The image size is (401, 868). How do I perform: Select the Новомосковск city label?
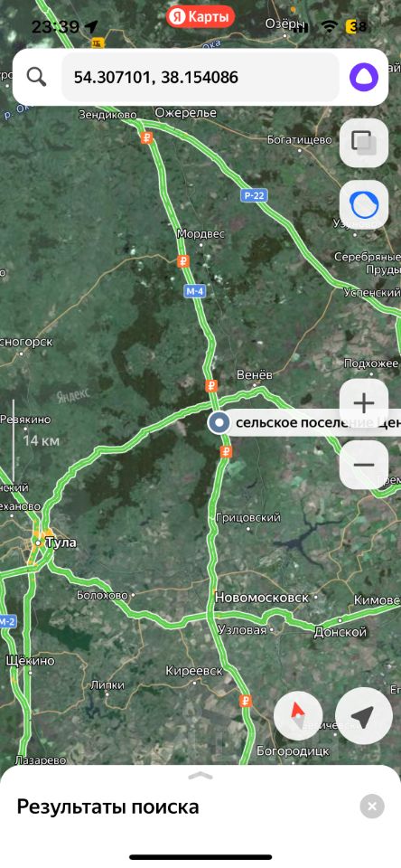(262, 598)
